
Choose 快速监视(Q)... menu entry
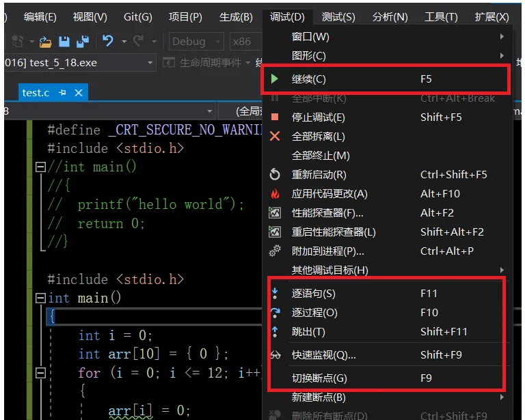[x=387, y=355]
